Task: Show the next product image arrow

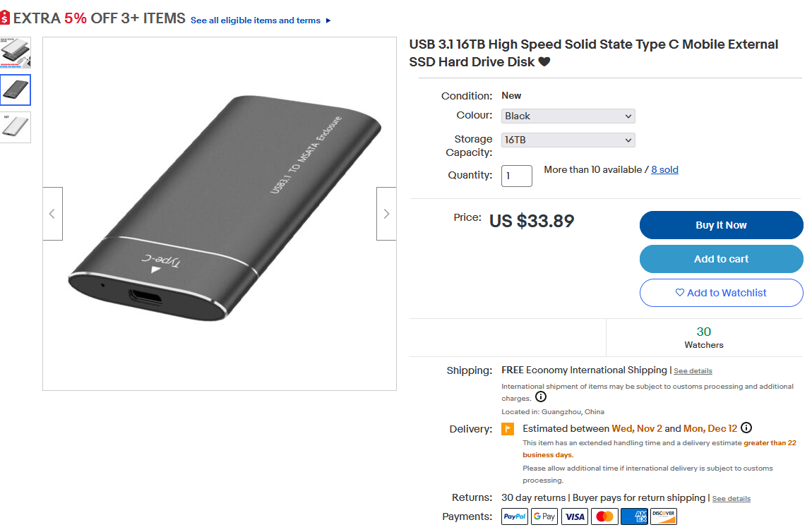Action: click(386, 214)
